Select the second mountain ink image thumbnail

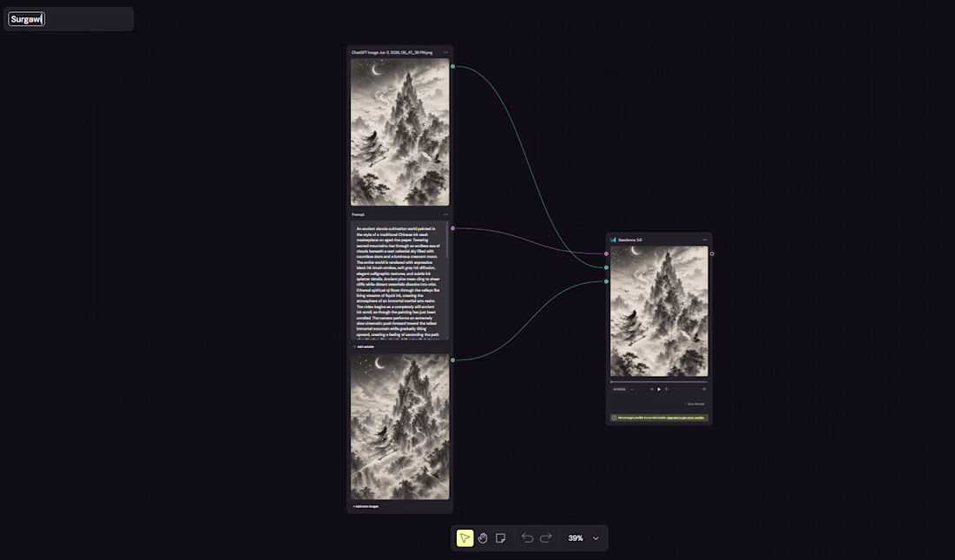tap(400, 427)
